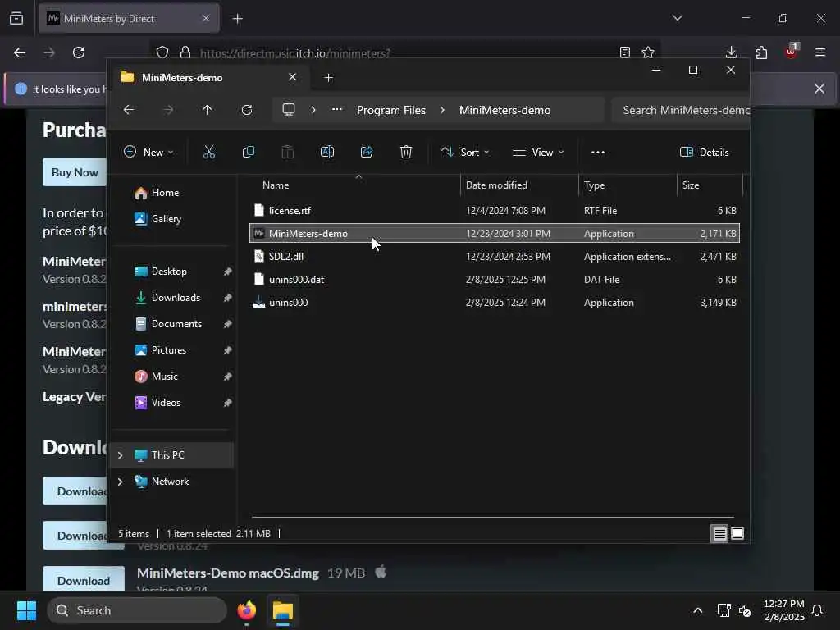Toggle the Details pane
The width and height of the screenshot is (840, 630).
[704, 152]
